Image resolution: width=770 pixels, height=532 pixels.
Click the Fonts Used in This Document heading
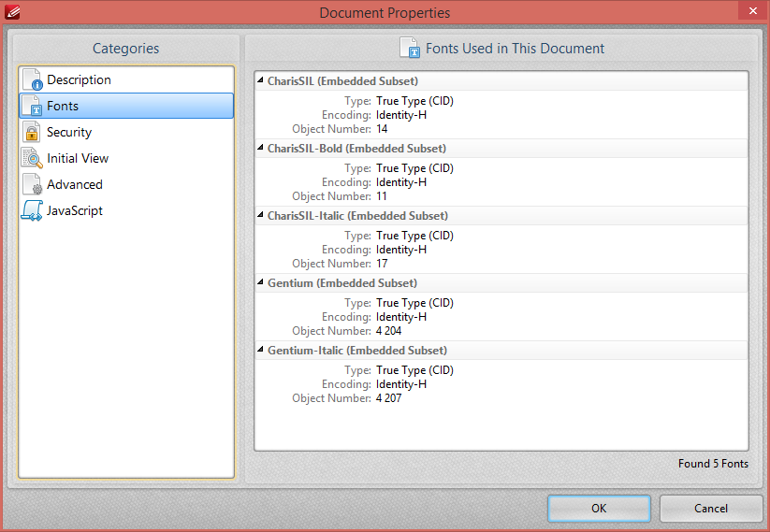click(515, 48)
